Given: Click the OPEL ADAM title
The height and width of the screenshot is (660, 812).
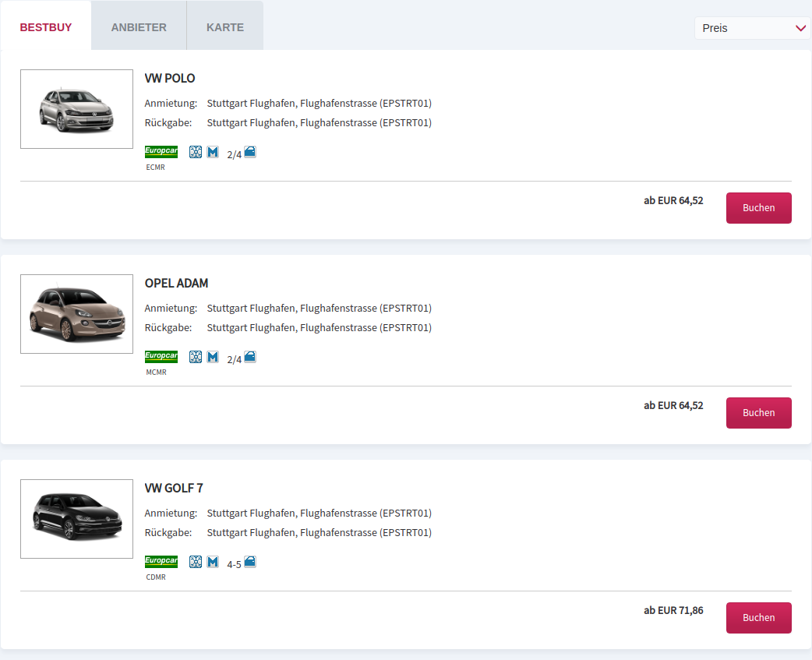Looking at the screenshot, I should (x=177, y=283).
